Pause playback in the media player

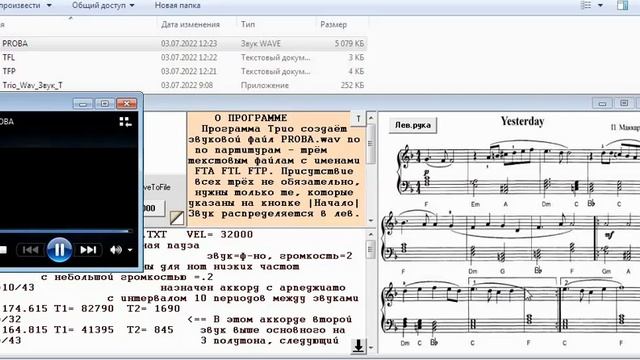tap(59, 249)
